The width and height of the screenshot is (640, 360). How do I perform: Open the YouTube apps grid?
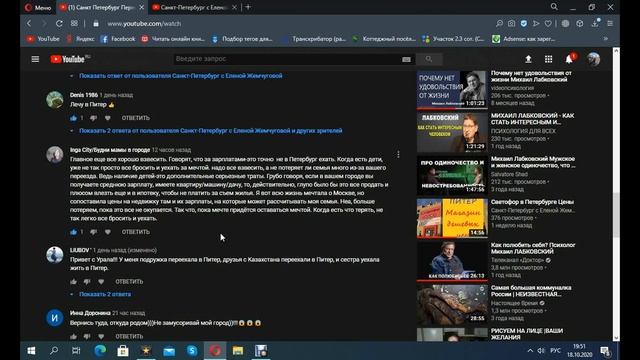(x=549, y=59)
